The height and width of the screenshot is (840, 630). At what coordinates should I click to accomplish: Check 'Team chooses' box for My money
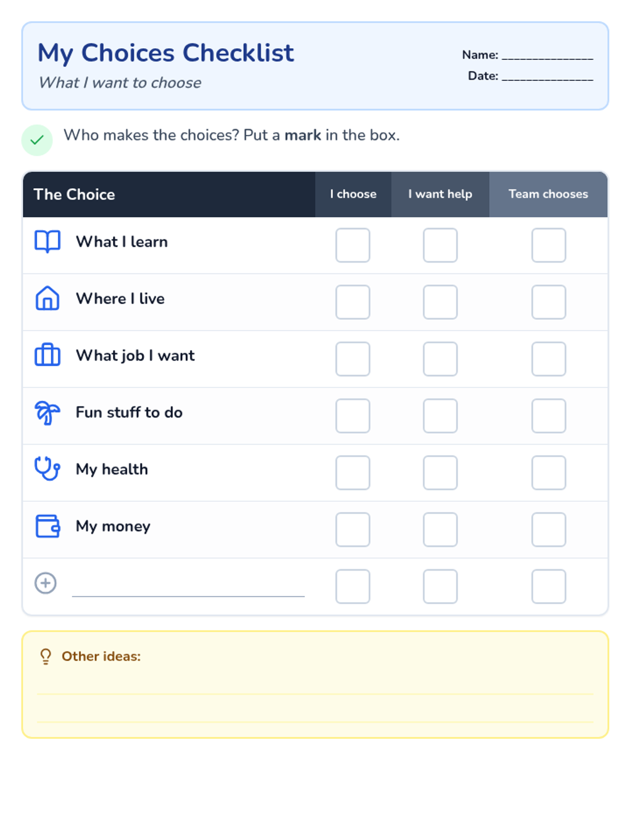549,530
